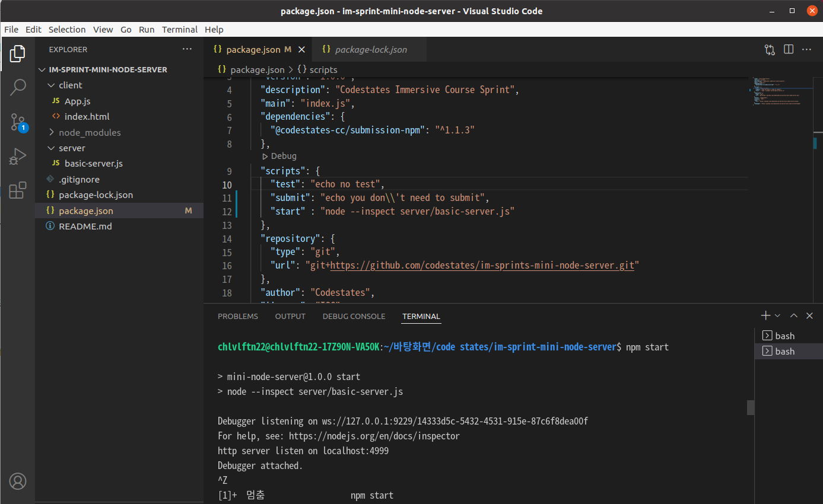This screenshot has width=823, height=504.
Task: Click "http server listen on localhost:4999" terminal line
Action: pos(303,451)
